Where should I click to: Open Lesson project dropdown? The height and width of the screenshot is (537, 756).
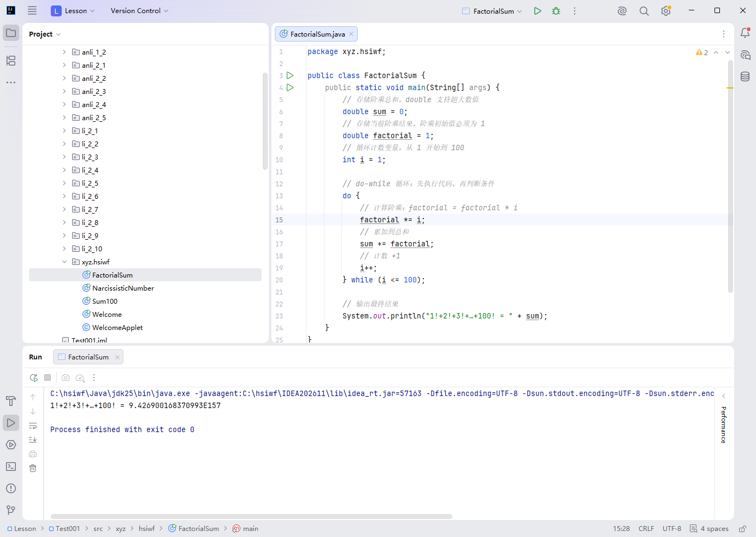(73, 11)
